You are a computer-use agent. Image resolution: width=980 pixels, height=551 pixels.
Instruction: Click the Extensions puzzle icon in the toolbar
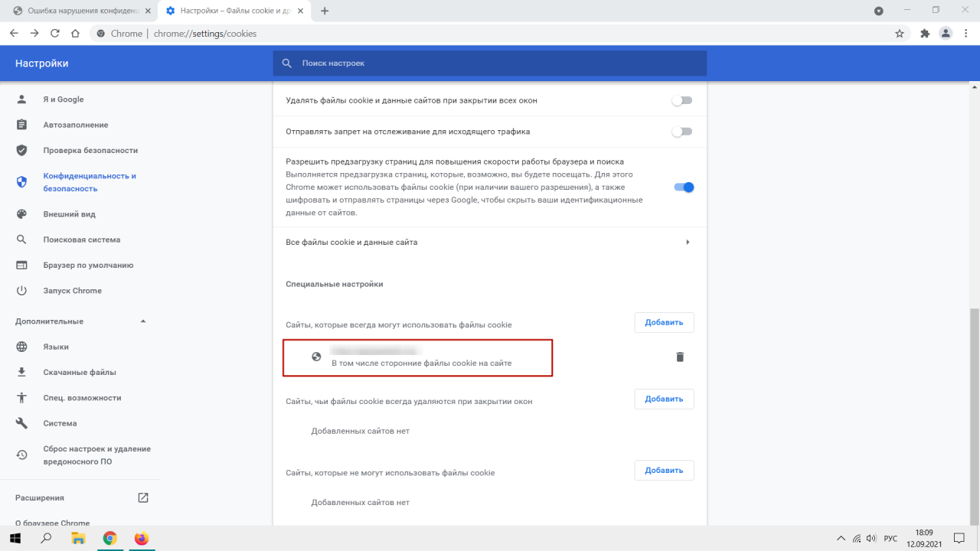coord(925,34)
